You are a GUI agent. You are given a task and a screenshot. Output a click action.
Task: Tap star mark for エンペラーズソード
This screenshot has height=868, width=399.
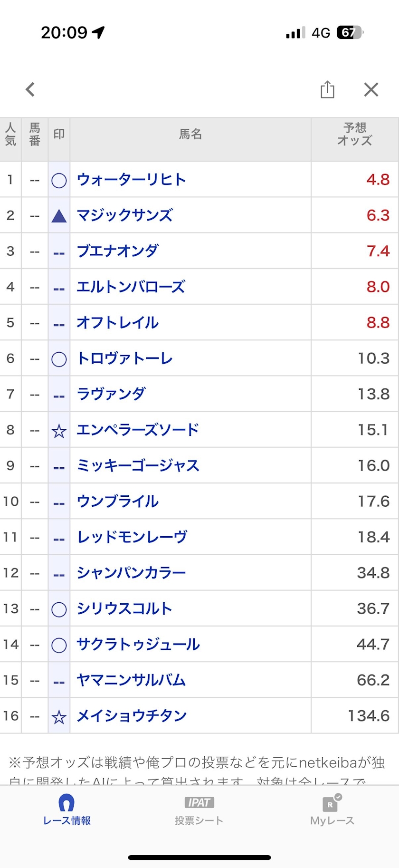[59, 431]
